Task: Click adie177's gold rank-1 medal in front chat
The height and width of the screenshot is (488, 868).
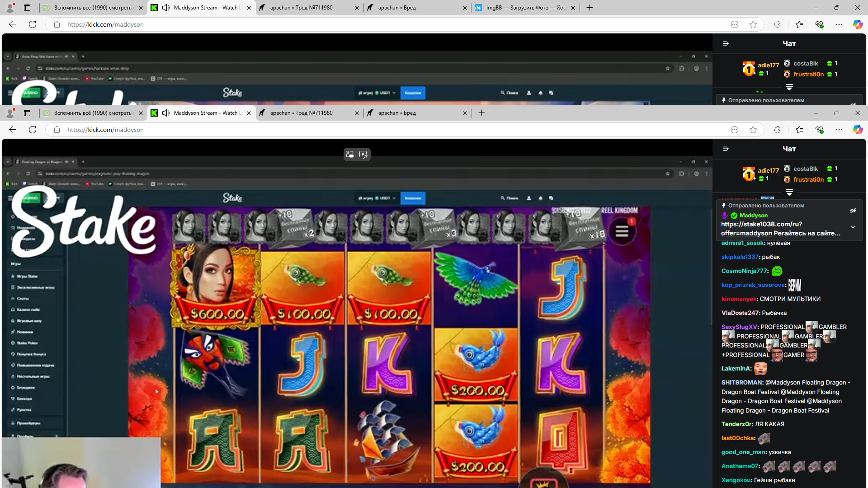Action: tap(749, 174)
